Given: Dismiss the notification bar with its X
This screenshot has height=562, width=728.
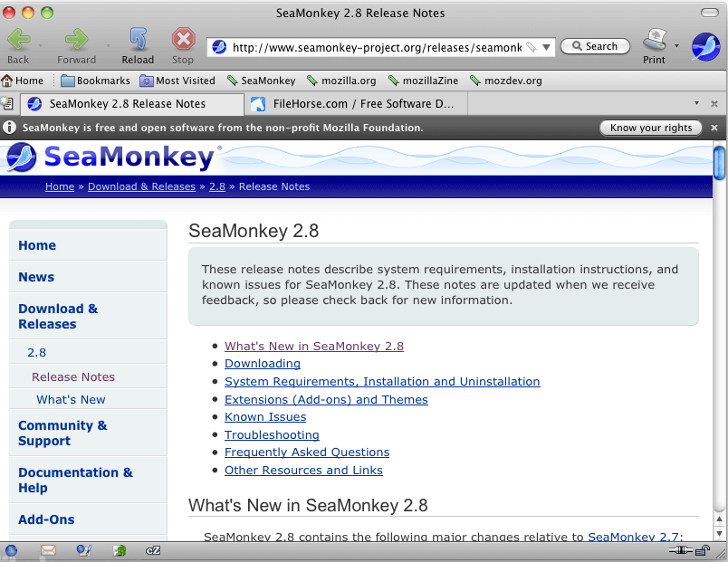Looking at the screenshot, I should coord(714,128).
